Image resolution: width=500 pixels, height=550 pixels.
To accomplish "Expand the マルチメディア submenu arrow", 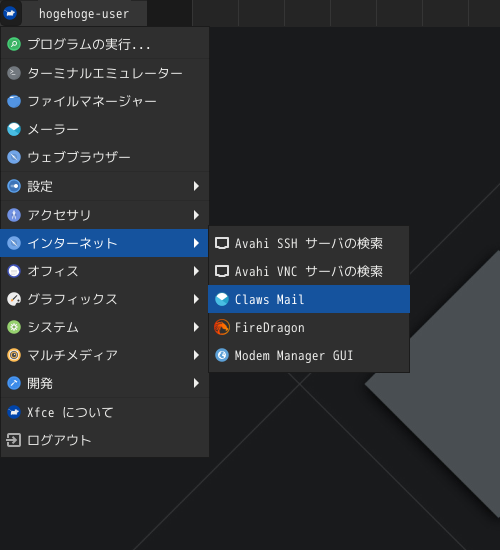I will click(x=196, y=355).
